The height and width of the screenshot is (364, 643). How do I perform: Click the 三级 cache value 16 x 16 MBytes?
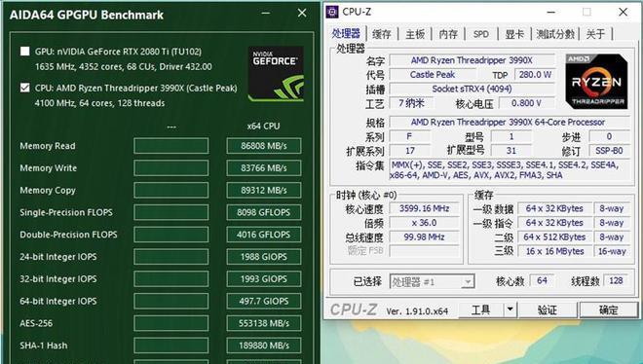click(555, 251)
